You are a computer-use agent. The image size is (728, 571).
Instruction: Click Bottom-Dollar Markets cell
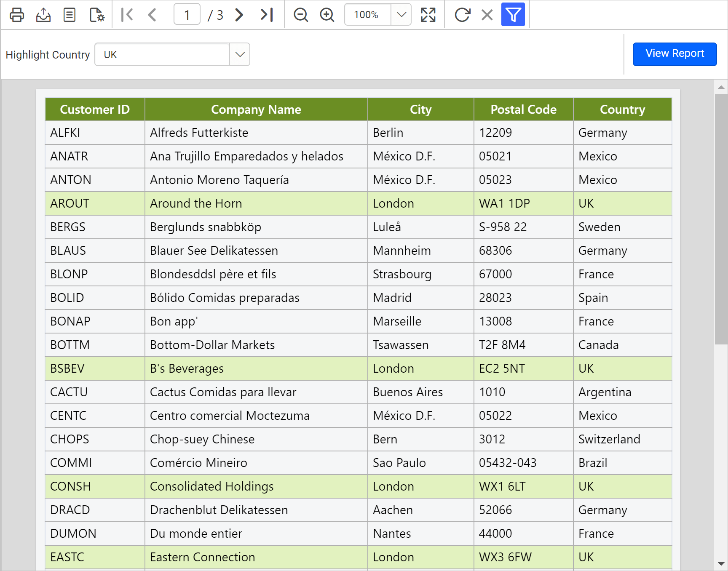pyautogui.click(x=256, y=345)
